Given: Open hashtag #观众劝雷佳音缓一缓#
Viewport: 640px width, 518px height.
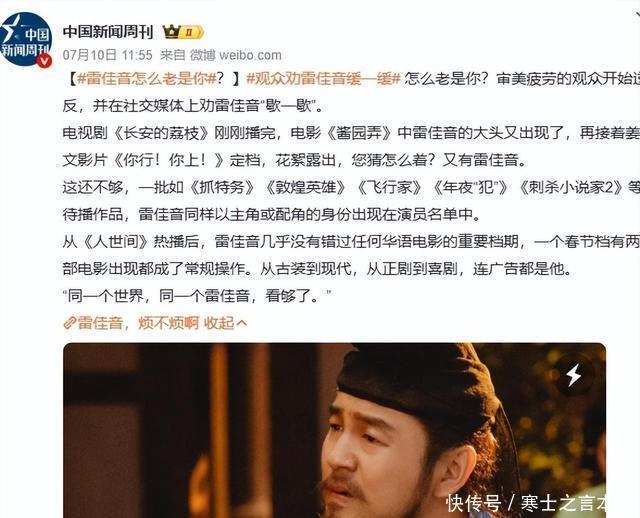Looking at the screenshot, I should pyautogui.click(x=323, y=78).
